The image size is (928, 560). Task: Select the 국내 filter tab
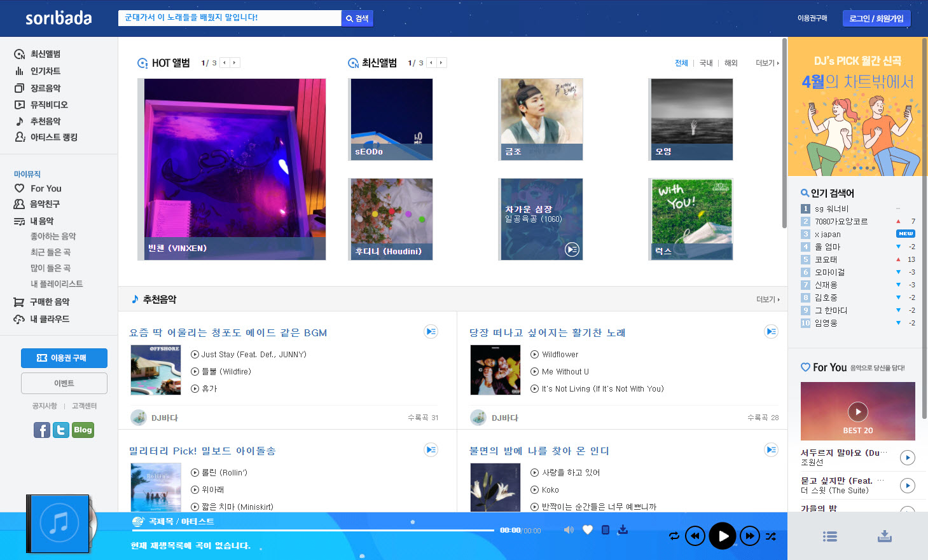[x=706, y=63]
